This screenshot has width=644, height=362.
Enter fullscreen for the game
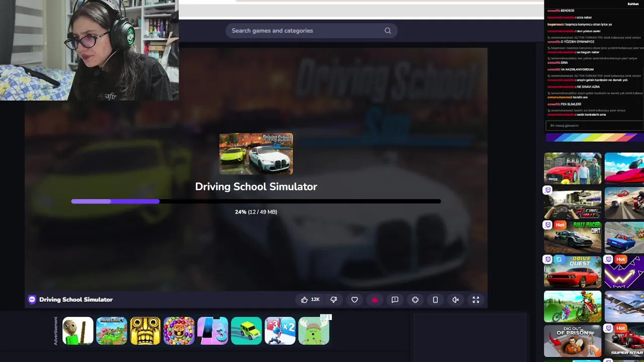pos(476,300)
